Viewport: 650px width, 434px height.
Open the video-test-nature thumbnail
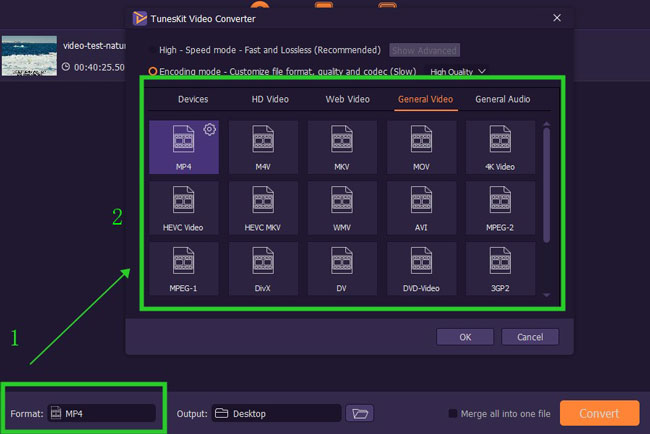coord(29,56)
